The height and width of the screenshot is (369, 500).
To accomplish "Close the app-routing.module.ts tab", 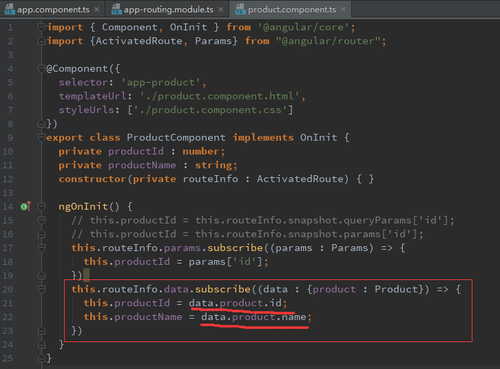I will coord(221,9).
